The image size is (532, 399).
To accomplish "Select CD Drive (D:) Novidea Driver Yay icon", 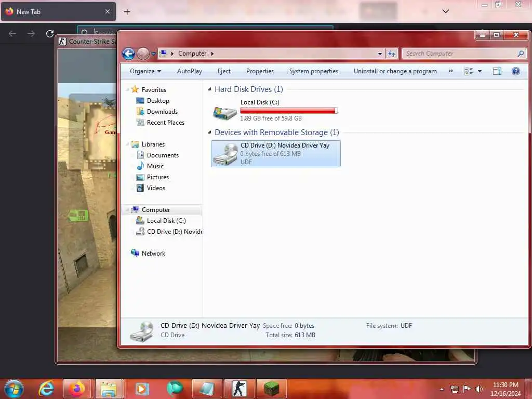I will (x=224, y=154).
